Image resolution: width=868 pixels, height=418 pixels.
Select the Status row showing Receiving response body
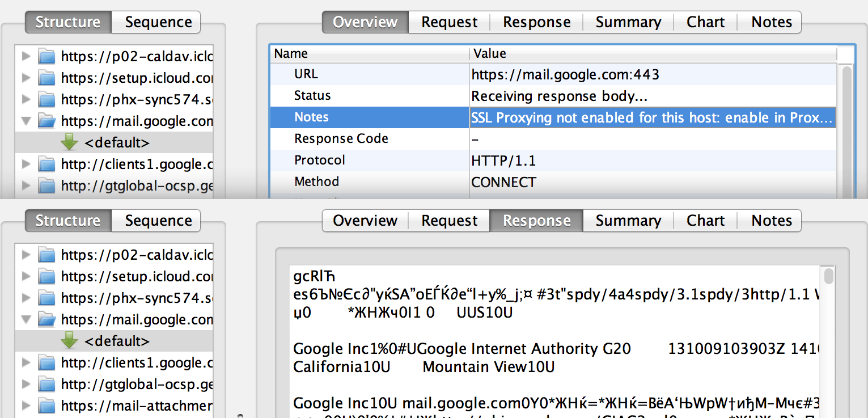coord(553,96)
